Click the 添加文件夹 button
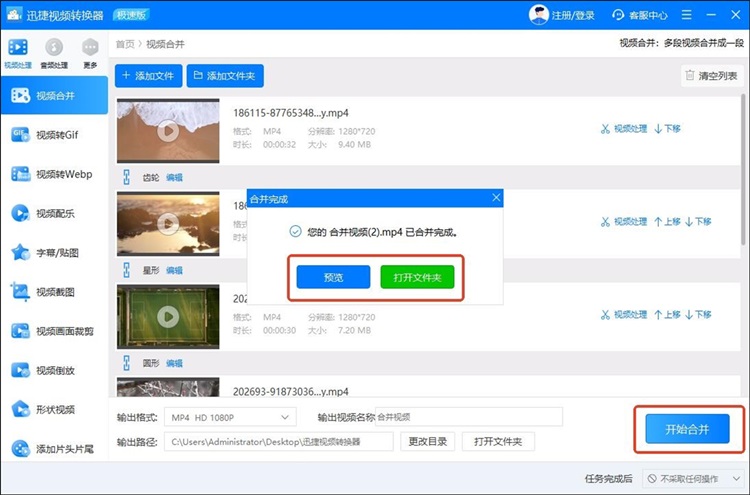Image resolution: width=750 pixels, height=495 pixels. (225, 76)
